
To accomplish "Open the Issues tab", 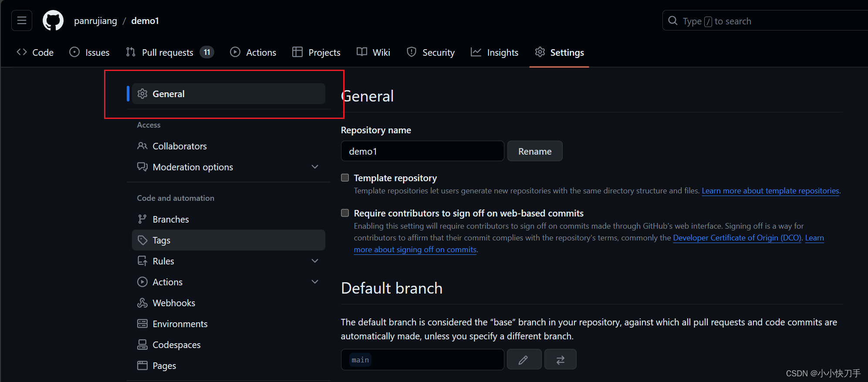I will (89, 52).
